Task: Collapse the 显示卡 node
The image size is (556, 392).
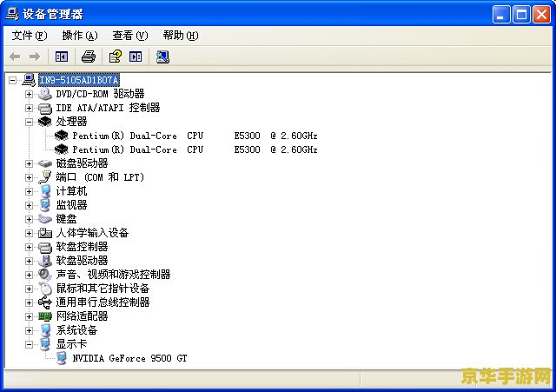Action: pos(29,344)
